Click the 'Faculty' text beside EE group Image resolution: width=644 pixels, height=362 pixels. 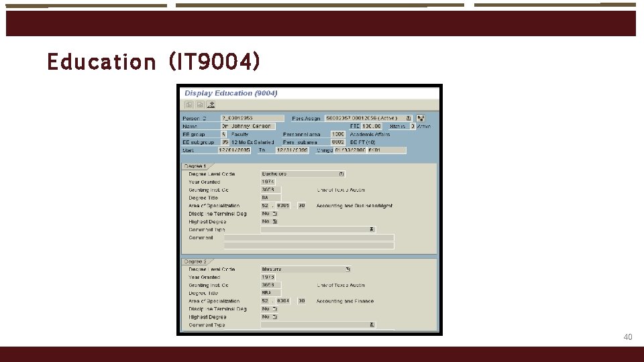click(240, 134)
